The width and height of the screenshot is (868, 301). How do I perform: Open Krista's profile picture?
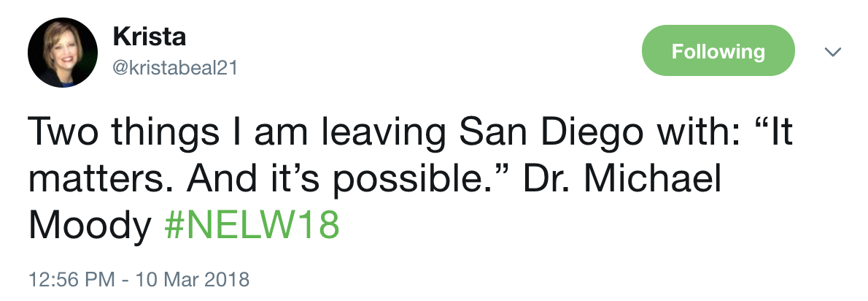pyautogui.click(x=63, y=52)
